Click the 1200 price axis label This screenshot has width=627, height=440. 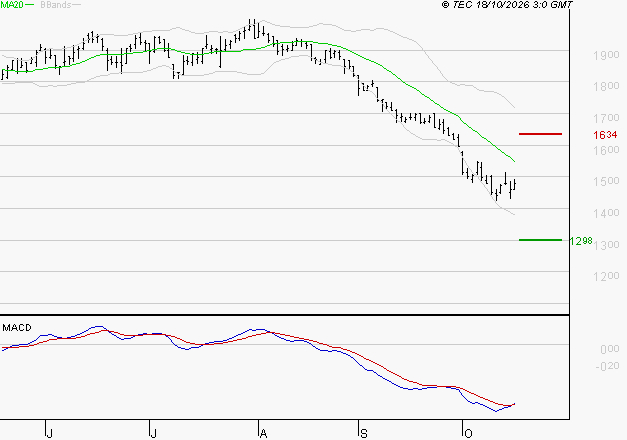point(606,276)
